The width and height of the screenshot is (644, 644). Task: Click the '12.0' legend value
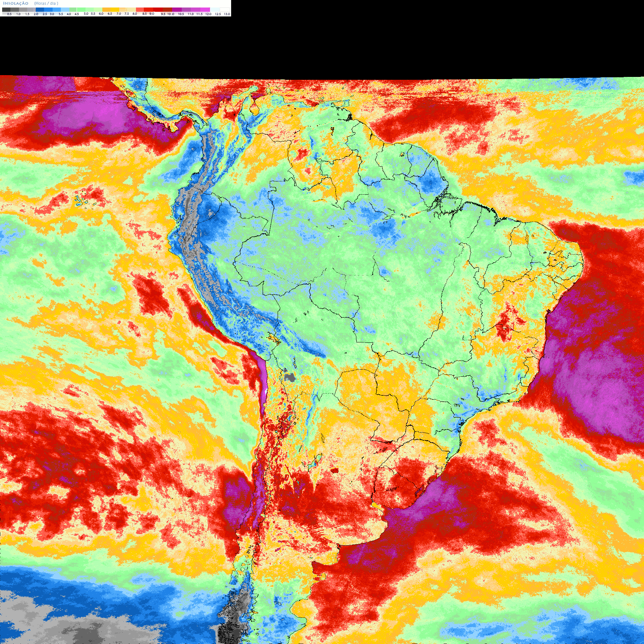(x=208, y=14)
